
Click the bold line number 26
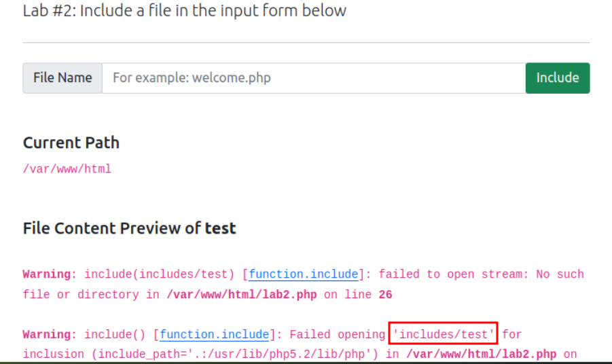384,295
